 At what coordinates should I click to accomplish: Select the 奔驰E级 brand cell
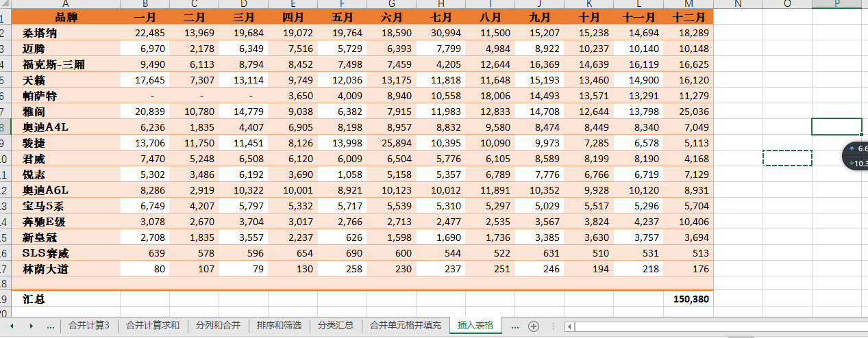coord(66,222)
